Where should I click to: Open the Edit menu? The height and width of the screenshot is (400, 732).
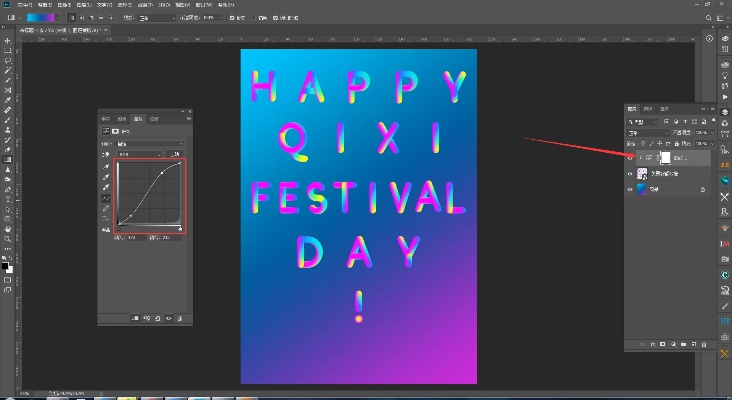45,5
